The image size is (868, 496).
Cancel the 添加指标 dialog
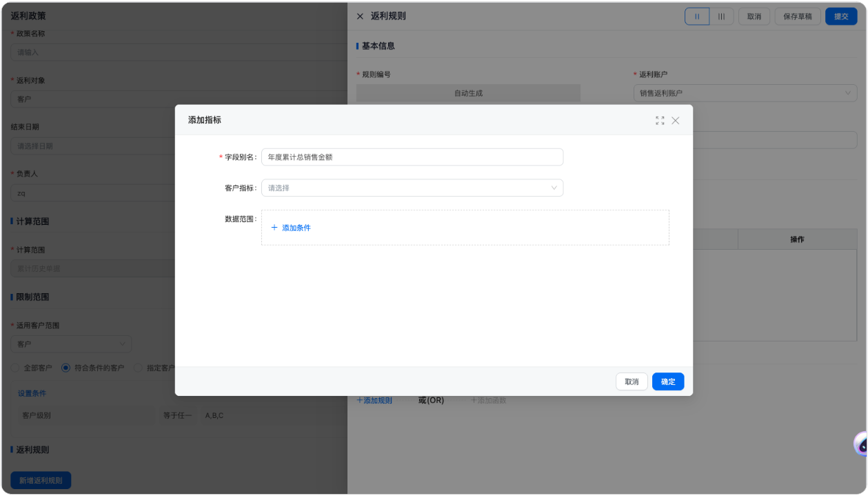pyautogui.click(x=632, y=381)
